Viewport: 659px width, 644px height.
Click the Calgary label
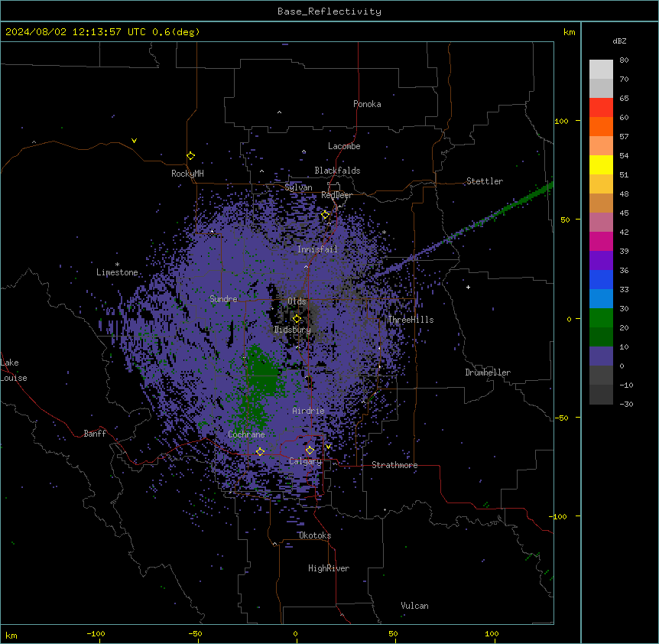[x=305, y=461]
